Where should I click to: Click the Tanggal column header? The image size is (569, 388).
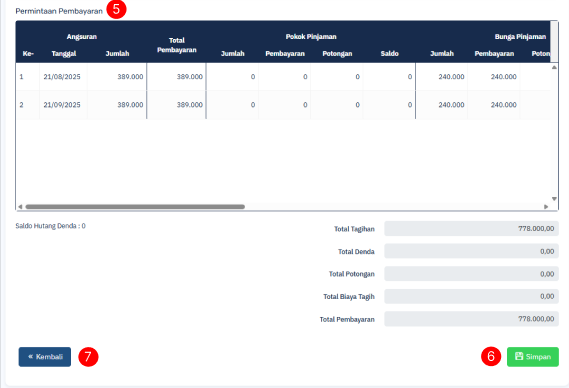coord(64,53)
